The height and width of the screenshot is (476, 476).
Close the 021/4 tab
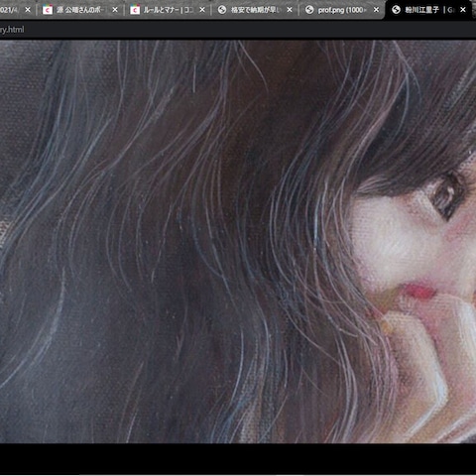pyautogui.click(x=28, y=10)
